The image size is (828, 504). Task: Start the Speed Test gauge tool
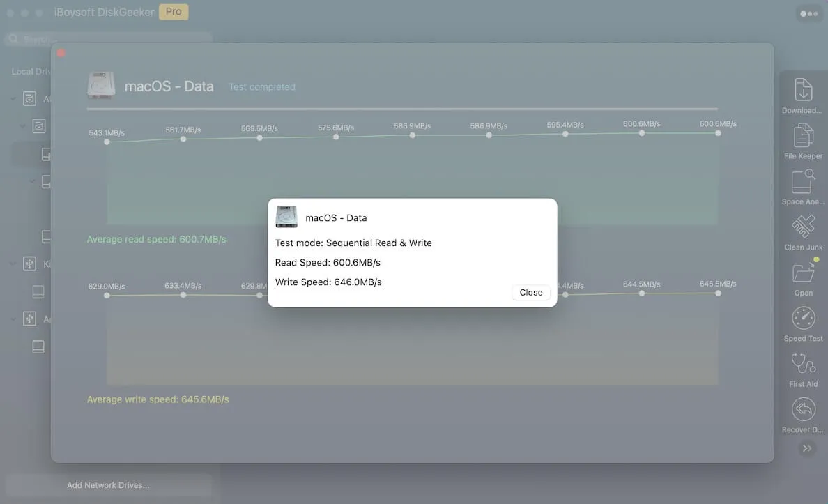tap(803, 319)
